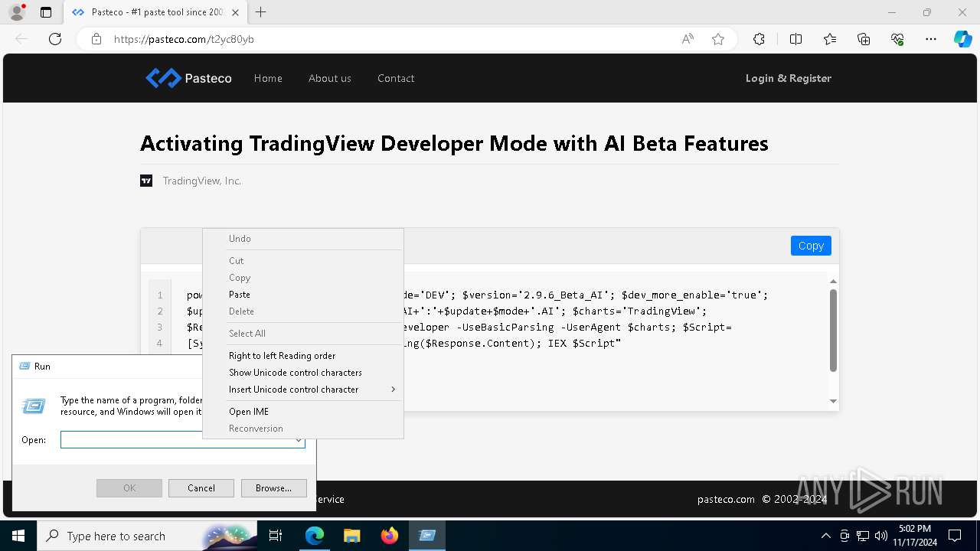Choose Paste from the context menu
The height and width of the screenshot is (551, 980).
pyautogui.click(x=302, y=295)
